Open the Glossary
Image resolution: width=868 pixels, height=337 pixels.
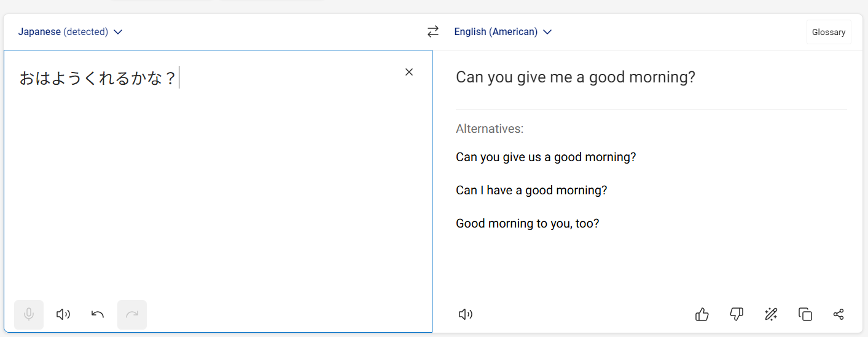coord(829,32)
